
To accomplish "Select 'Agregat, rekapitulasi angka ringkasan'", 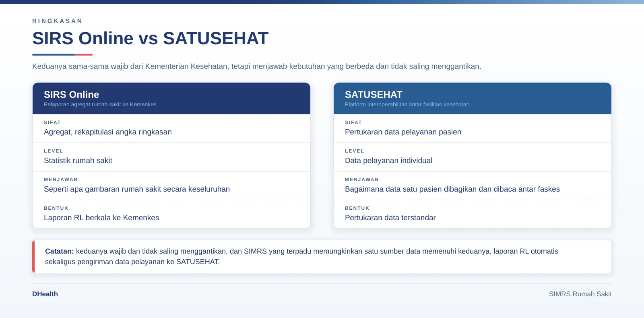I will click(108, 132).
